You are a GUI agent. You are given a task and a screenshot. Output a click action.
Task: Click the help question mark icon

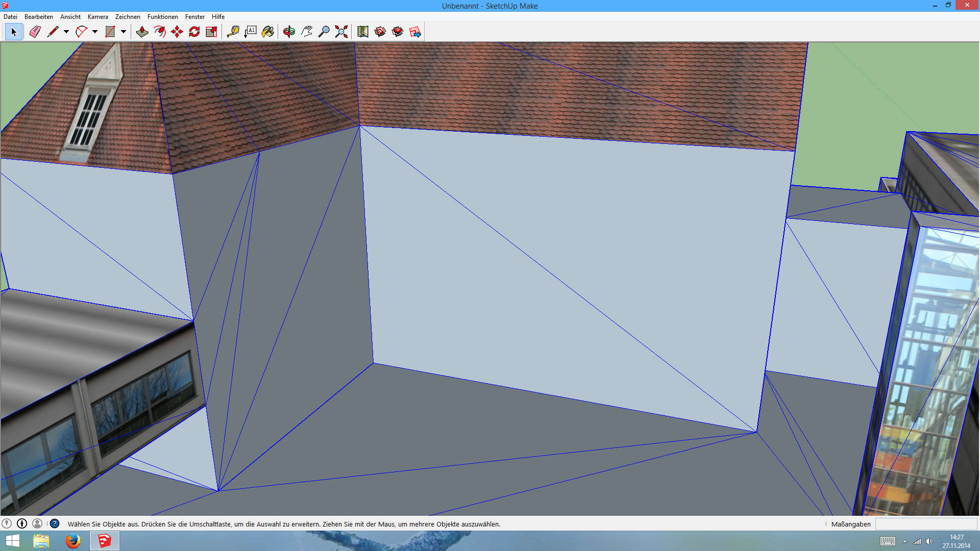point(55,523)
